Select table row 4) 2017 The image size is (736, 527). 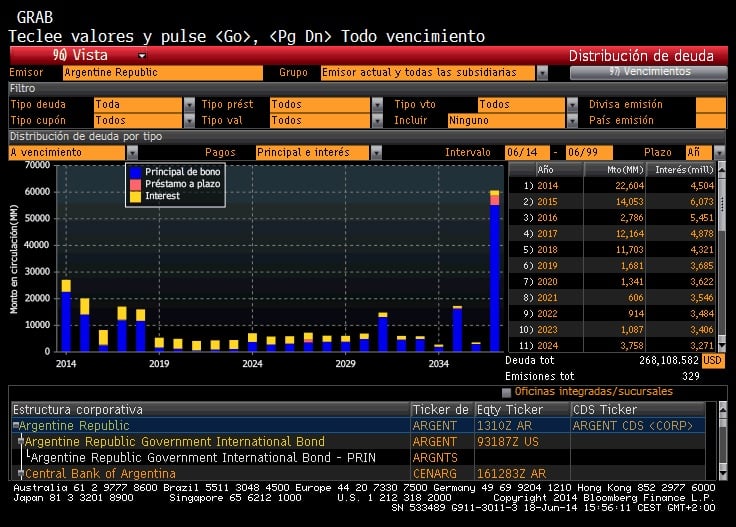pyautogui.click(x=612, y=234)
